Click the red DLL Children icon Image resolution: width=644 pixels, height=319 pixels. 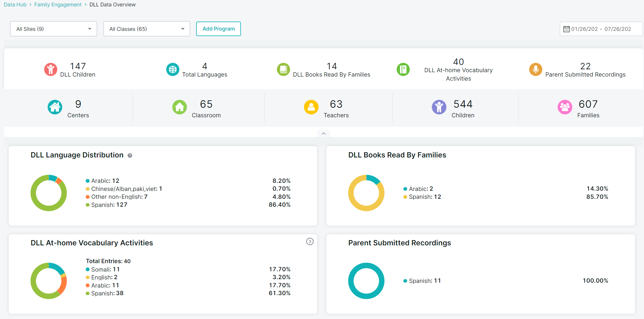click(x=51, y=70)
